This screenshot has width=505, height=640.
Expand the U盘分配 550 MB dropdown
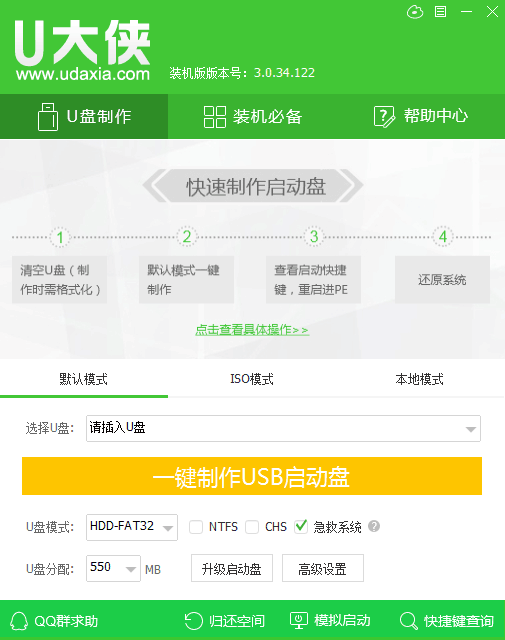(113, 568)
